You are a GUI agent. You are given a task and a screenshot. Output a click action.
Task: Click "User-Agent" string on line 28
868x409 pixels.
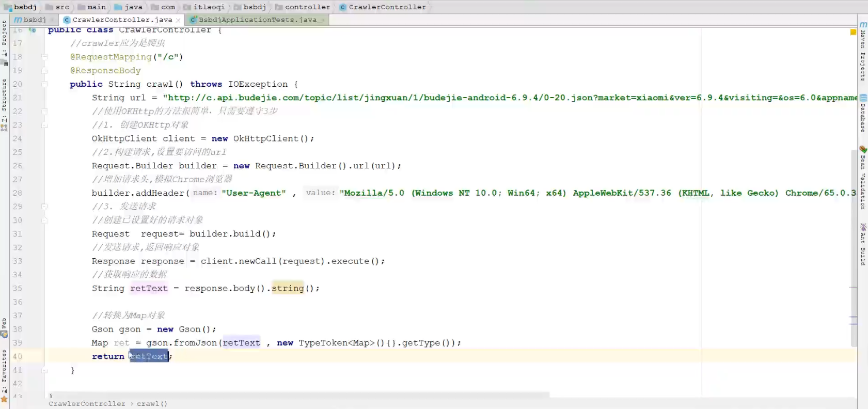(254, 193)
